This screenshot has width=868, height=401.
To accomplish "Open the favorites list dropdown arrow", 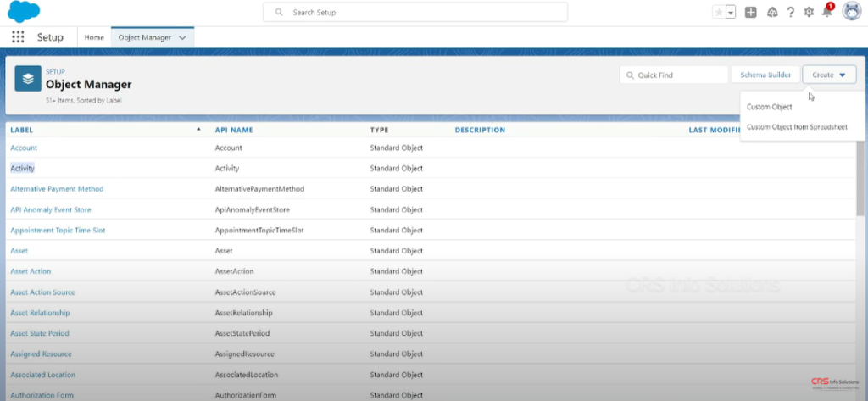I will [731, 12].
